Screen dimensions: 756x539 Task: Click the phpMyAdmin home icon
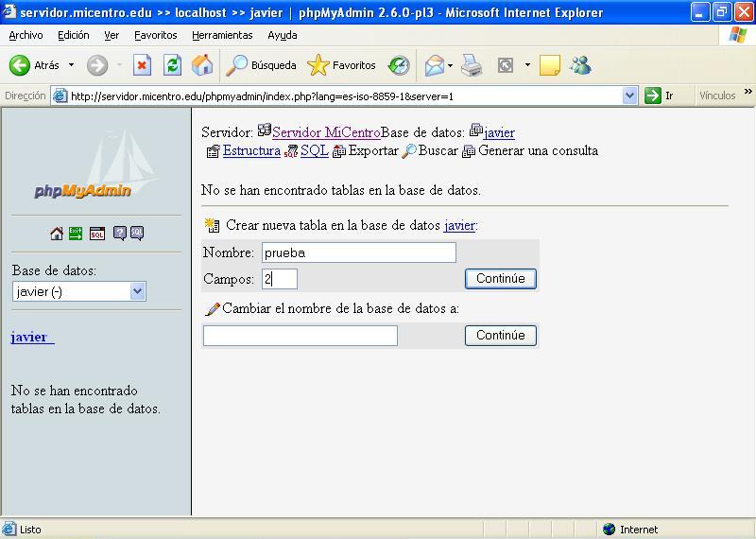(x=57, y=234)
